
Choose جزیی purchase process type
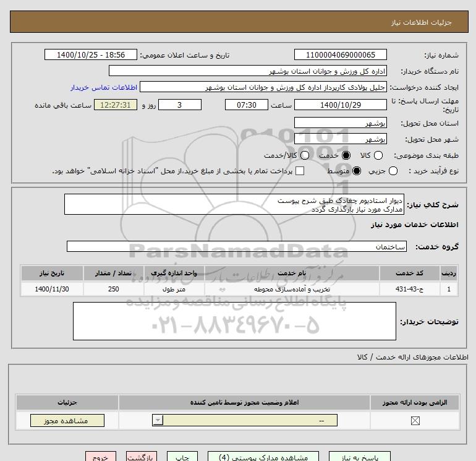point(393,171)
